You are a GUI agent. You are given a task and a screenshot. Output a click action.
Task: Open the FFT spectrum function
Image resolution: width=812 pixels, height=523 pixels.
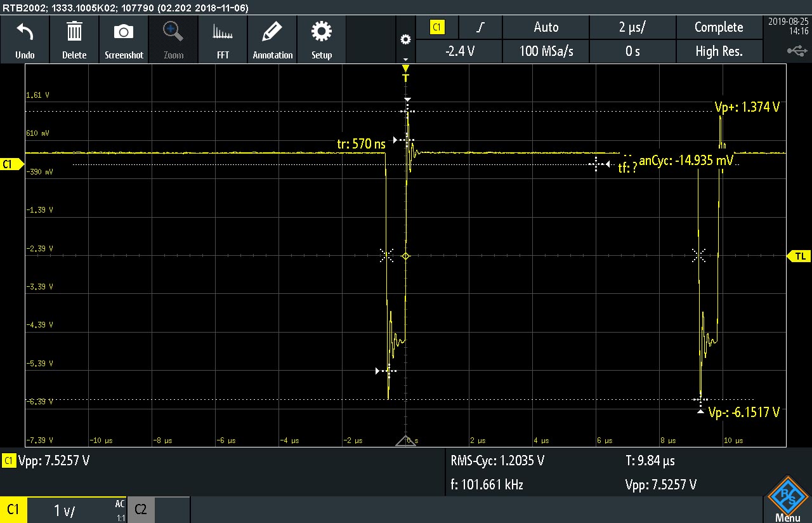coord(223,32)
